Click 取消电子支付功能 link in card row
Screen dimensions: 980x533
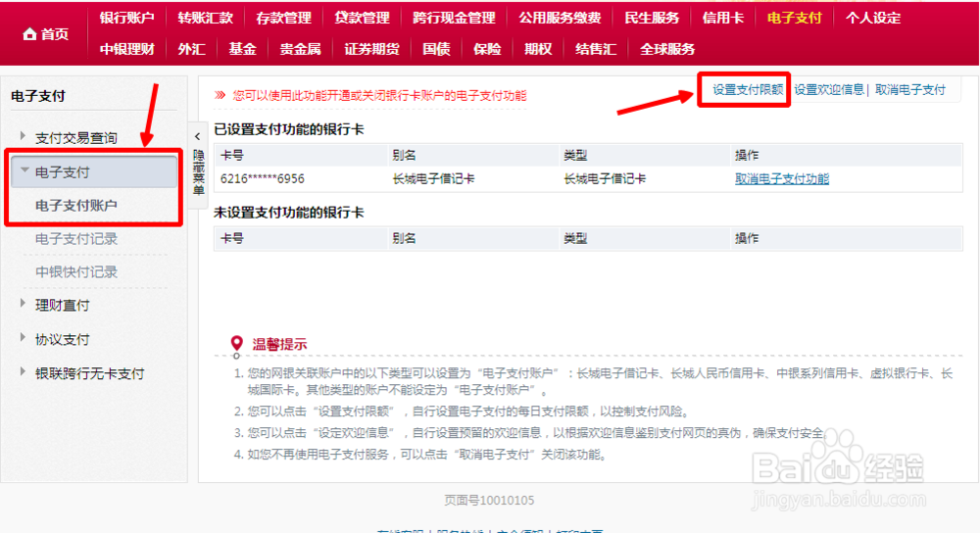[782, 178]
